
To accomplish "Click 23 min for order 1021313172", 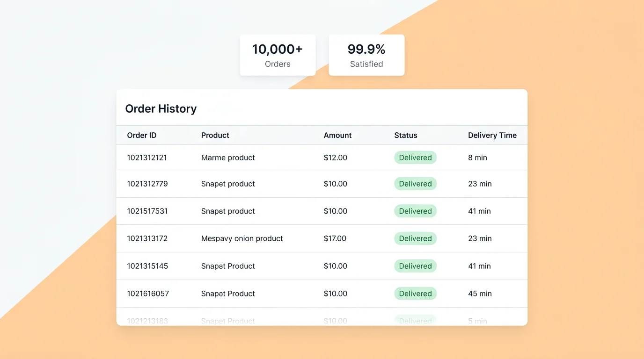I will click(480, 238).
